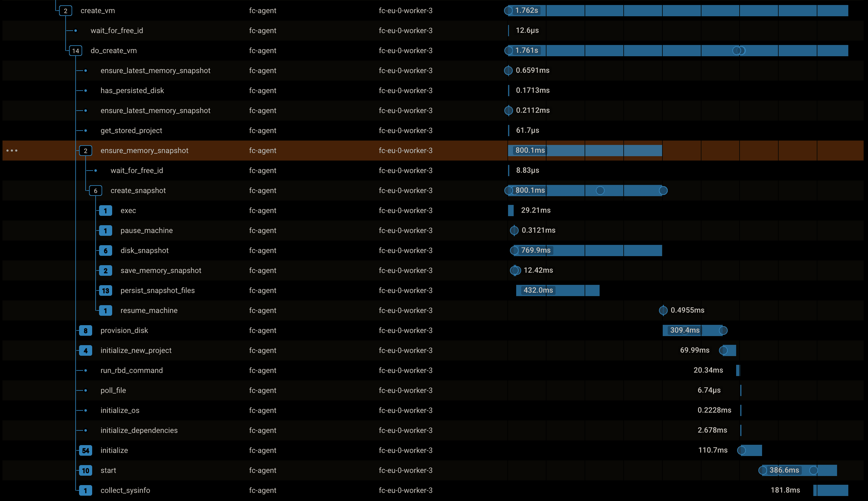Click the initialize 110.7ms duration bar
The height and width of the screenshot is (501, 868).
[751, 450]
